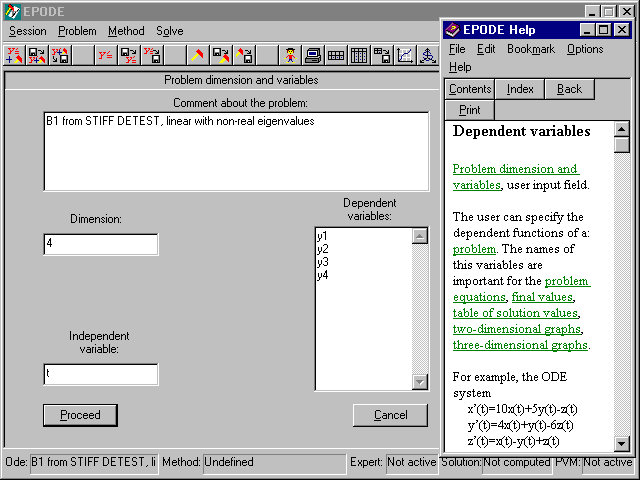The height and width of the screenshot is (480, 640).
Task: Click the new session icon (y'= plus hammer)
Action: 14,56
